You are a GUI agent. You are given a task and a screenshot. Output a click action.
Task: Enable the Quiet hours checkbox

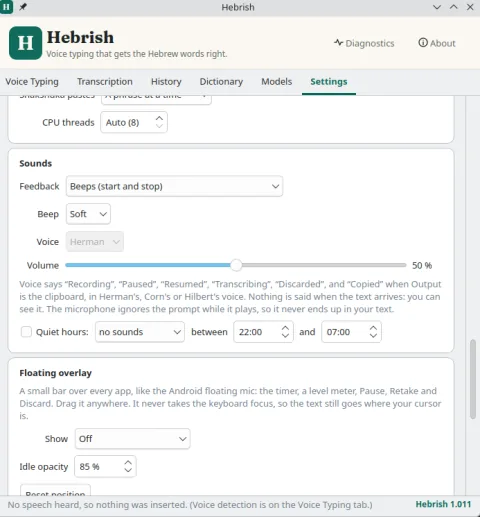[26, 332]
